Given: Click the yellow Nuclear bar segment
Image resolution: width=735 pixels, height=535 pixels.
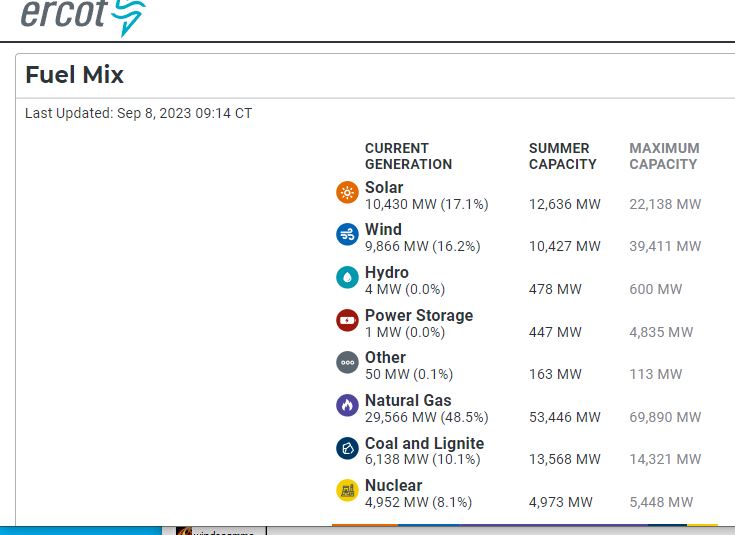Looking at the screenshot, I should click(702, 524).
